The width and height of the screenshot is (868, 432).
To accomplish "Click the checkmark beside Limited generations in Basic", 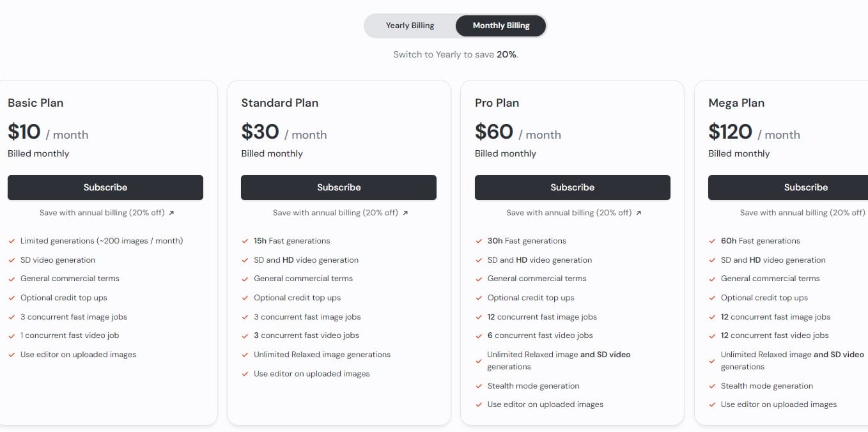I will (12, 241).
